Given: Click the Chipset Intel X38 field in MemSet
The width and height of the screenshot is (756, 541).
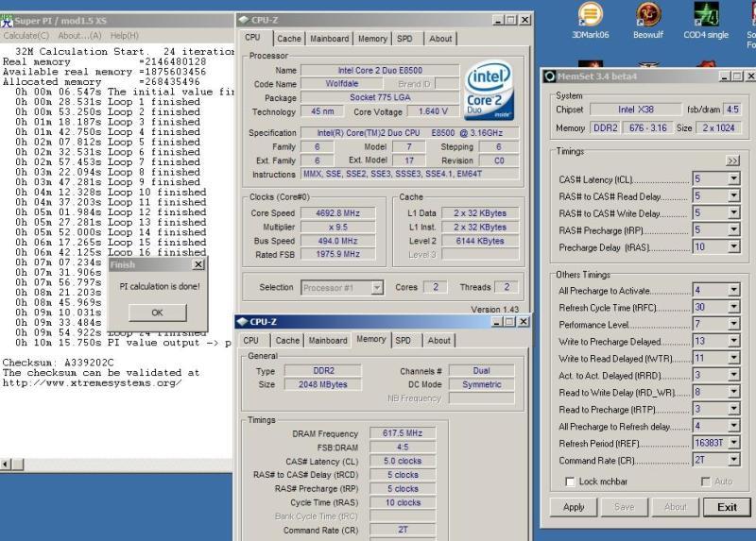Looking at the screenshot, I should (x=636, y=110).
